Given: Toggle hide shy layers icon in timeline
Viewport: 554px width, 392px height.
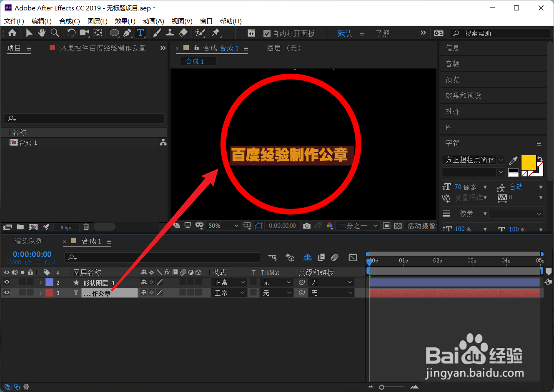Looking at the screenshot, I should coord(308,257).
